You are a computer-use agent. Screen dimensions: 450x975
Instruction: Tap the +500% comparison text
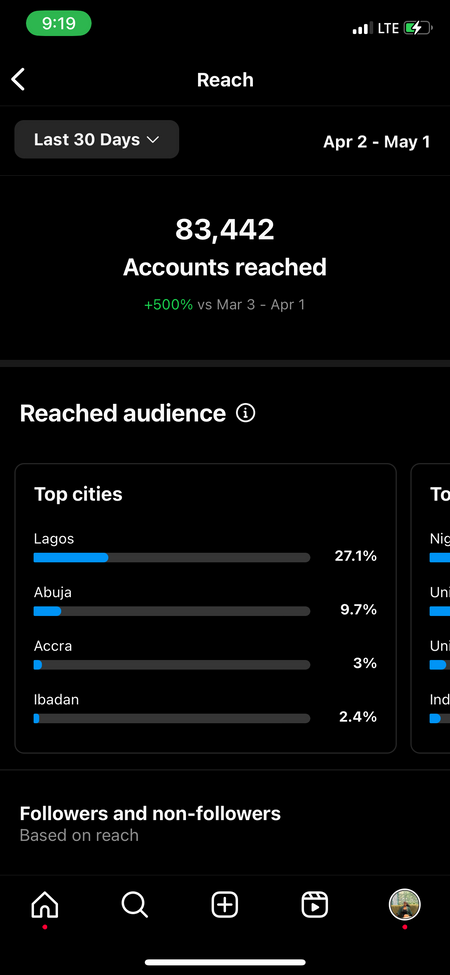(x=168, y=305)
